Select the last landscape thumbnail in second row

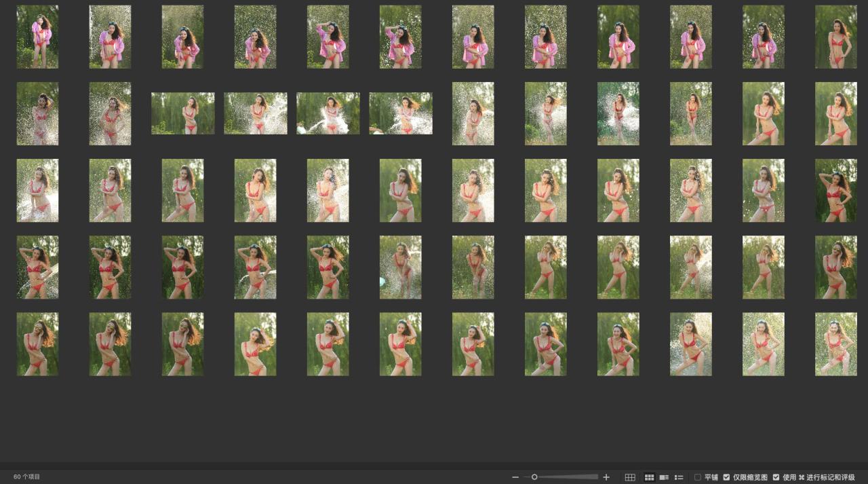click(400, 113)
